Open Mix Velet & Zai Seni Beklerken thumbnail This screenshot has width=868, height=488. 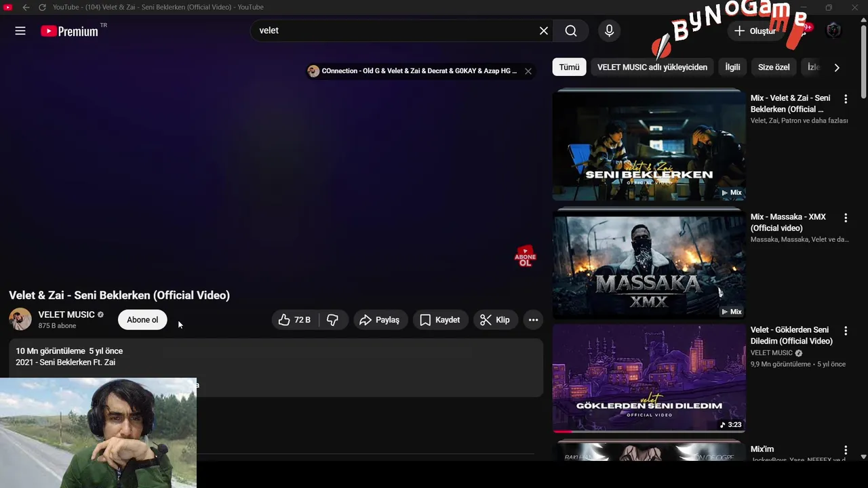click(x=649, y=145)
